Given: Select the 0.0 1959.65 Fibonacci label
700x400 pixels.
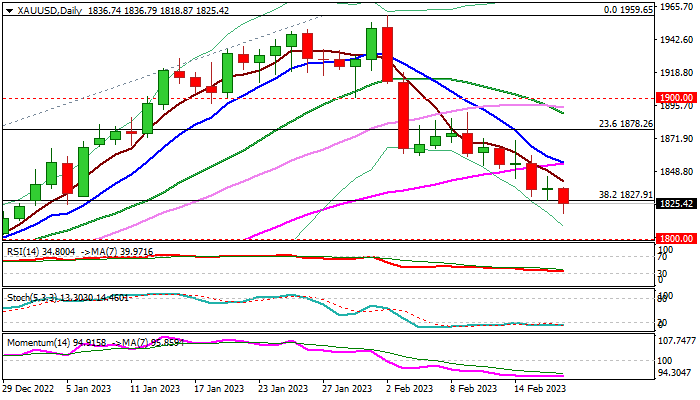Looking at the screenshot, I should click(x=628, y=9).
